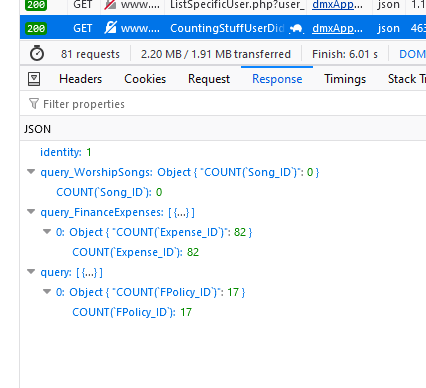Collapse item 0 holding the COUNT(Expense_ID) object

(x=47, y=232)
